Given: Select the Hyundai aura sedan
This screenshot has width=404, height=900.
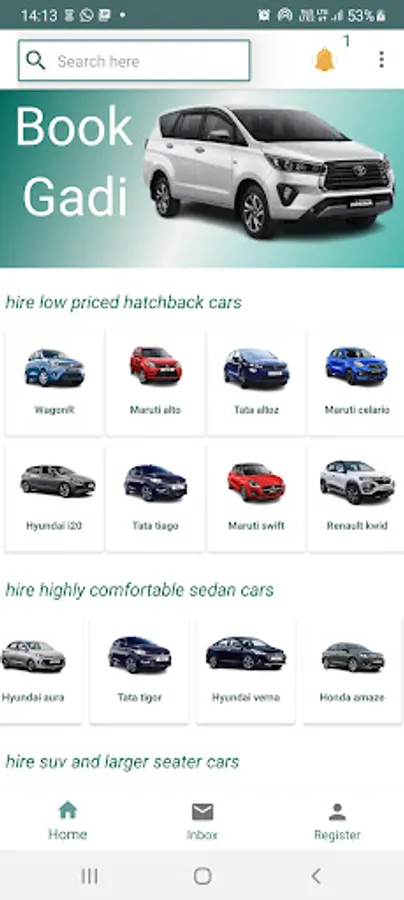Looking at the screenshot, I should (x=40, y=670).
